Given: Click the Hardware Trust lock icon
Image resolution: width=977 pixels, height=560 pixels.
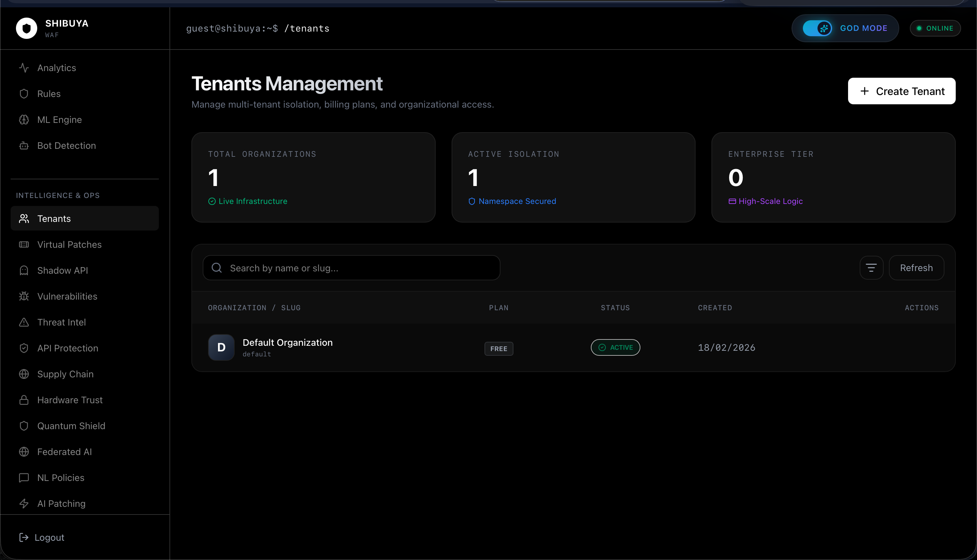Looking at the screenshot, I should point(24,400).
